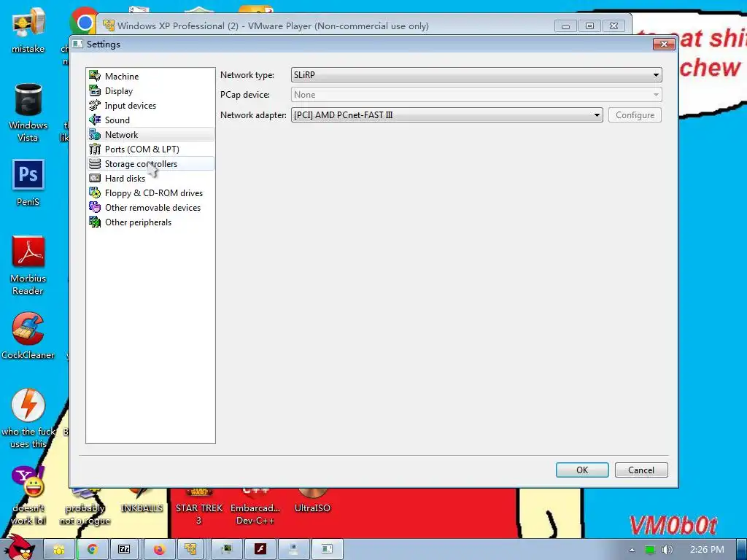
Task: Click the Input devices joystick icon
Action: point(95,105)
